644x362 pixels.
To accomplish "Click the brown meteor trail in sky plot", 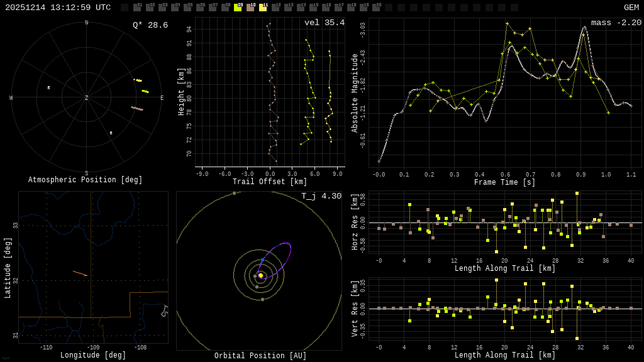I will point(137,109).
